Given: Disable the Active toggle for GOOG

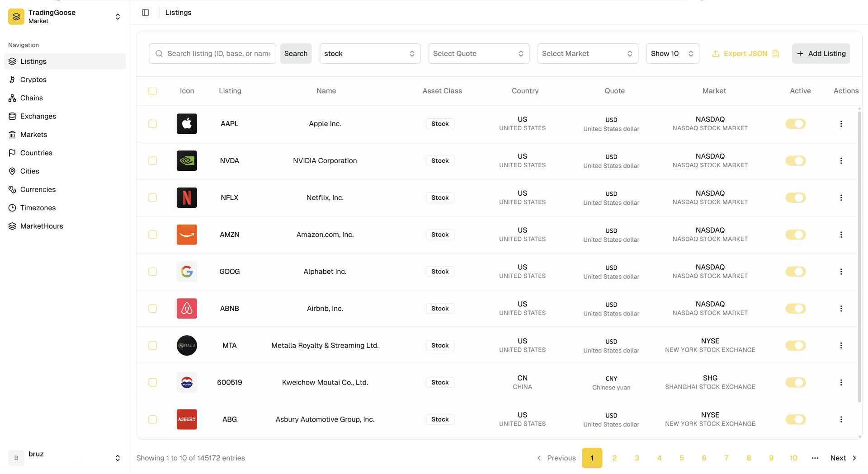Looking at the screenshot, I should point(796,272).
